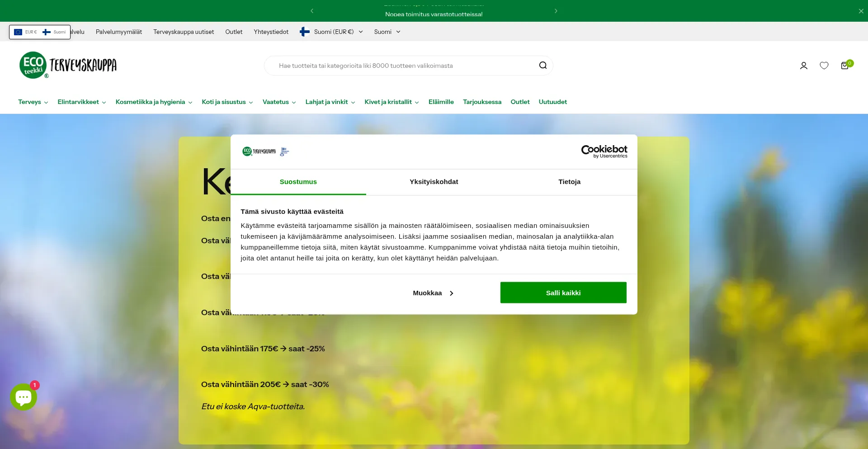
Task: Select the Suostumus tab
Action: [298, 182]
